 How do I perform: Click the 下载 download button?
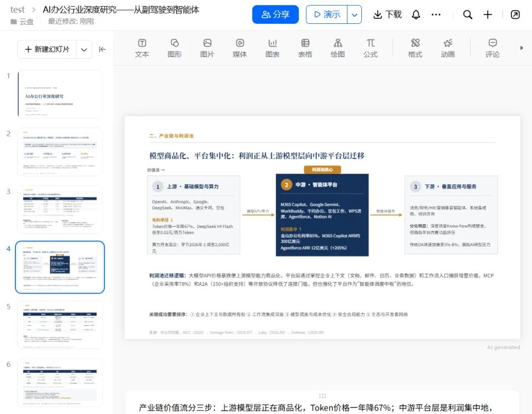(387, 14)
